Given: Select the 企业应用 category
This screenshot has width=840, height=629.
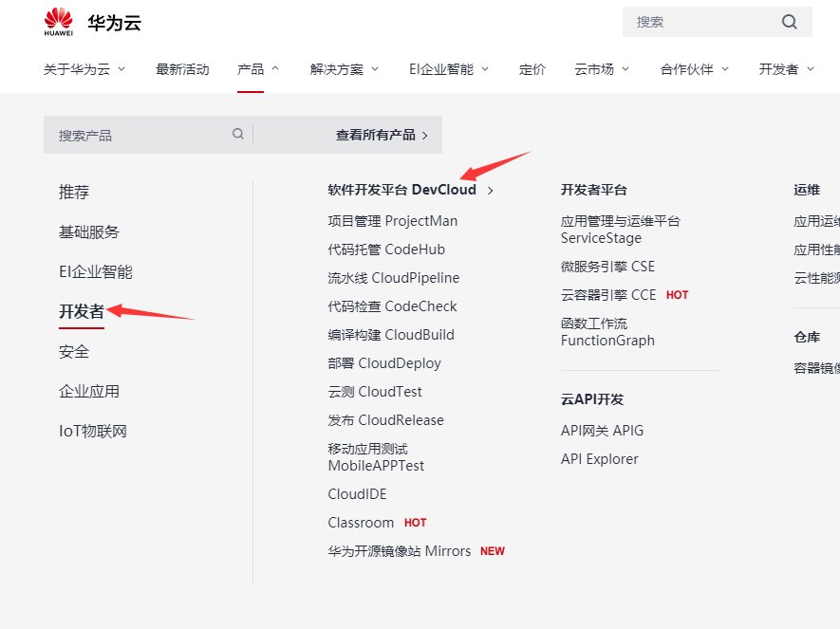Looking at the screenshot, I should (x=89, y=391).
